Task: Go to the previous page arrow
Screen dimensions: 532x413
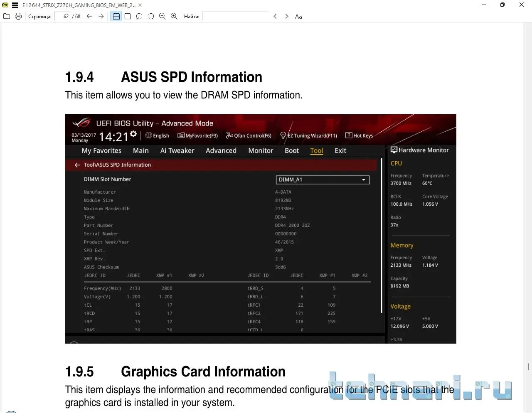Action: 89,16
